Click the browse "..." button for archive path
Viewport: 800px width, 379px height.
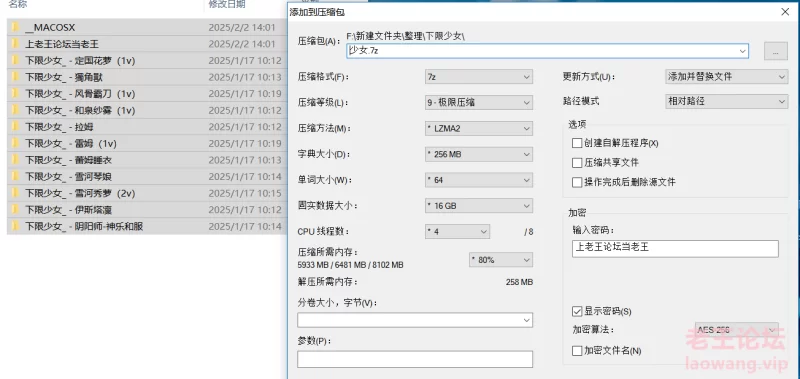[x=776, y=52]
